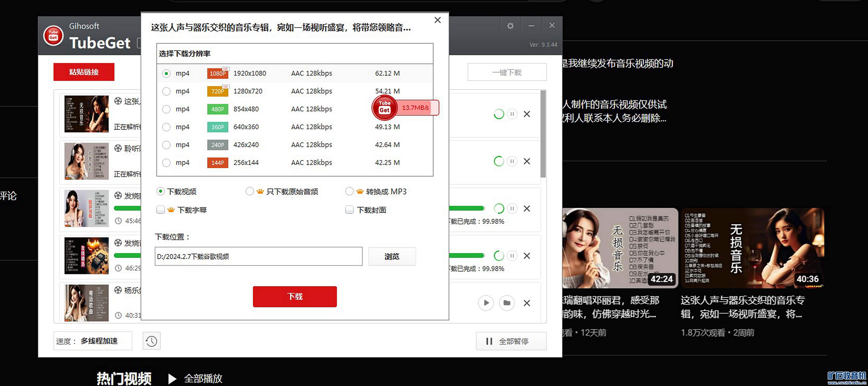Image resolution: width=868 pixels, height=386 pixels.
Task: Click the TubeGet logo icon
Action: coord(53,35)
